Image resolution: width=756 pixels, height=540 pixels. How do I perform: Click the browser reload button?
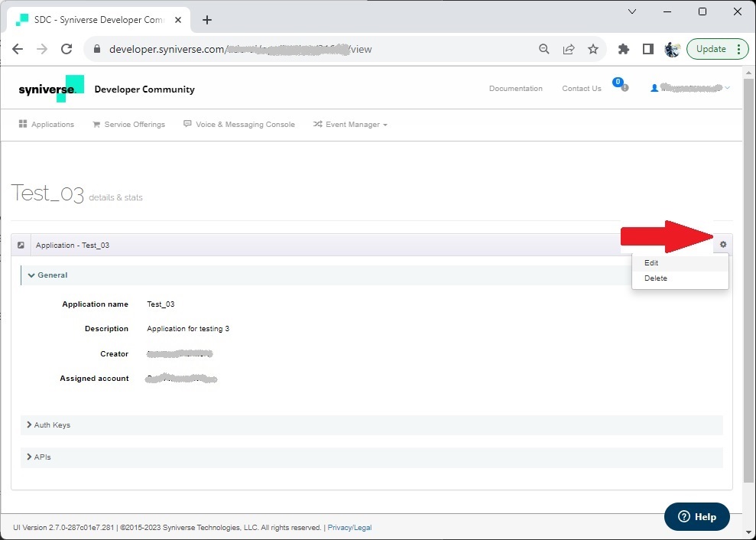(67, 49)
